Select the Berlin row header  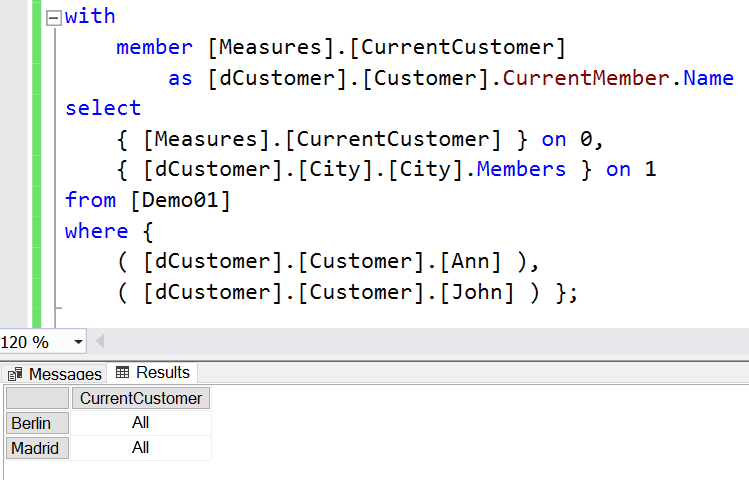pyautogui.click(x=37, y=423)
